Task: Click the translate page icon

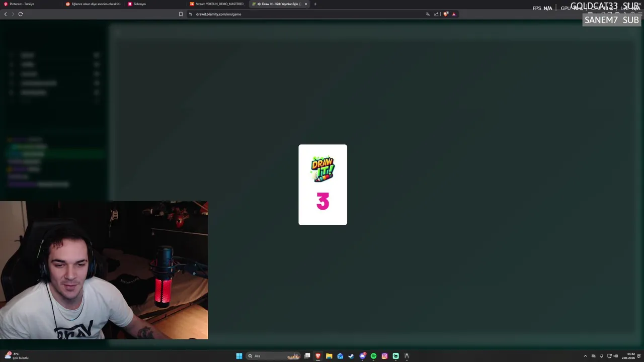Action: pos(428,14)
